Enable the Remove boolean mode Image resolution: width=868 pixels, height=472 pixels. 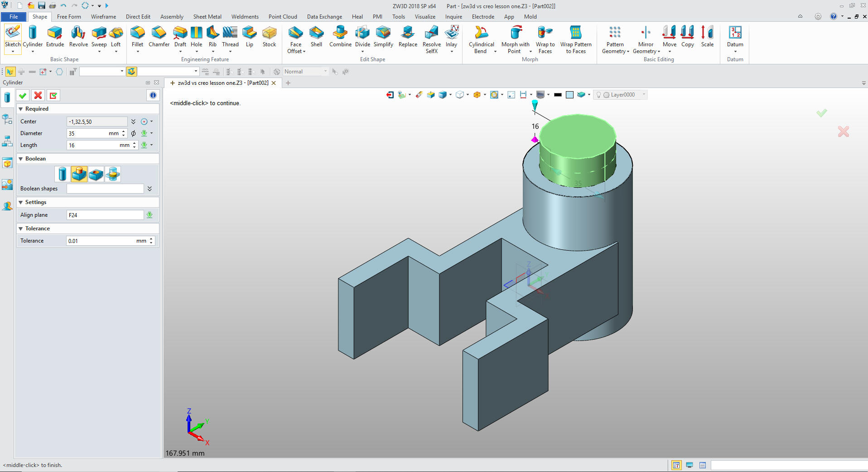pos(96,174)
